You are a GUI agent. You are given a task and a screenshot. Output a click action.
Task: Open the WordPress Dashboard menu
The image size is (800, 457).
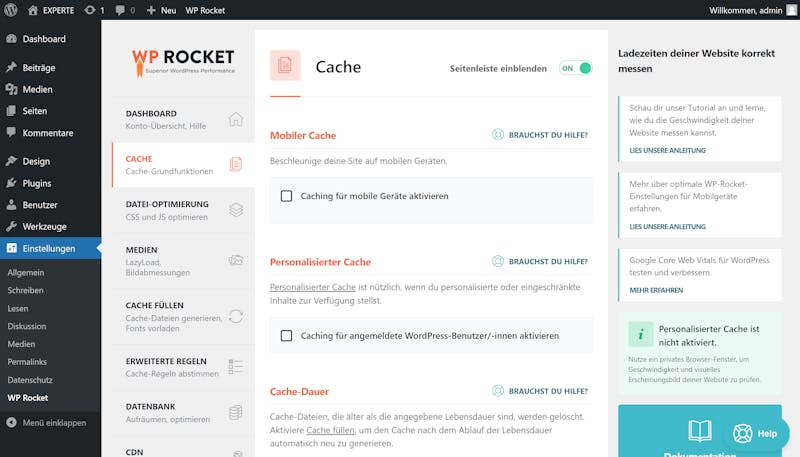(x=50, y=39)
